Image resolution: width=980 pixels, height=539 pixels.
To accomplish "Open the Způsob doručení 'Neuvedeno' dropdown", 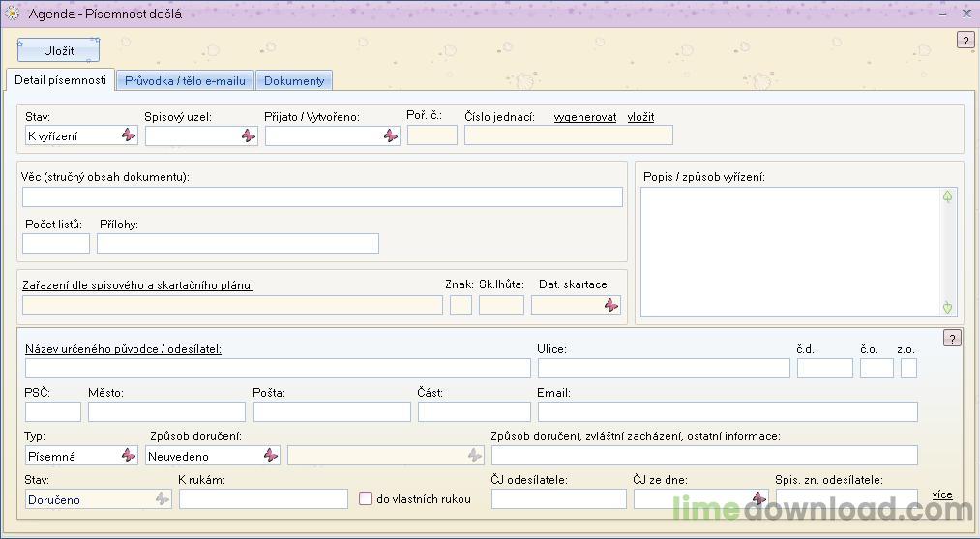I will (271, 455).
